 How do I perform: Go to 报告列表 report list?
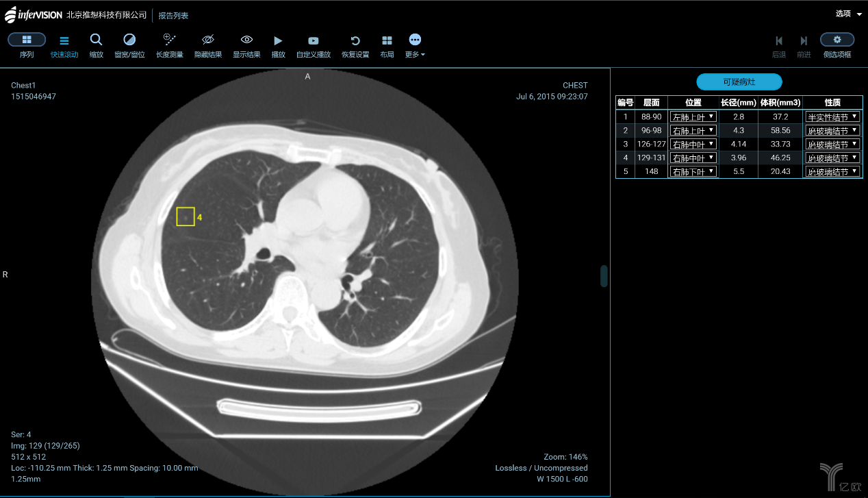(173, 15)
